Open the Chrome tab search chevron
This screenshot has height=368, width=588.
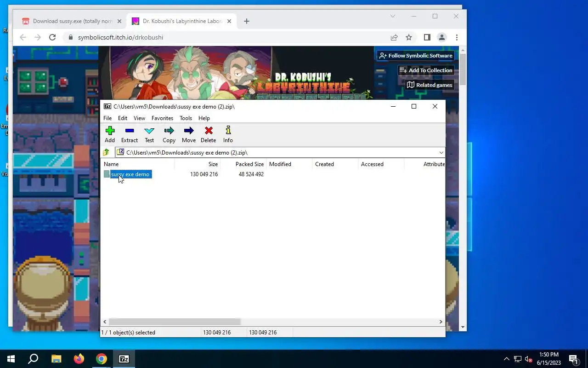[393, 16]
